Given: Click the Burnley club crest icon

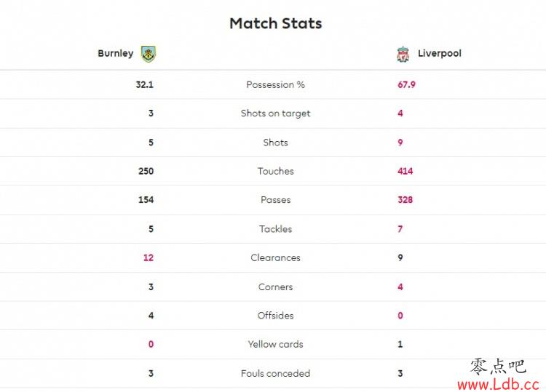Looking at the screenshot, I should 149,54.
